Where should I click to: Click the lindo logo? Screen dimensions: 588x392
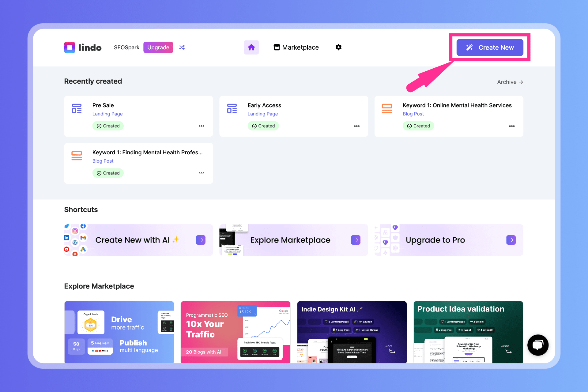pos(83,47)
